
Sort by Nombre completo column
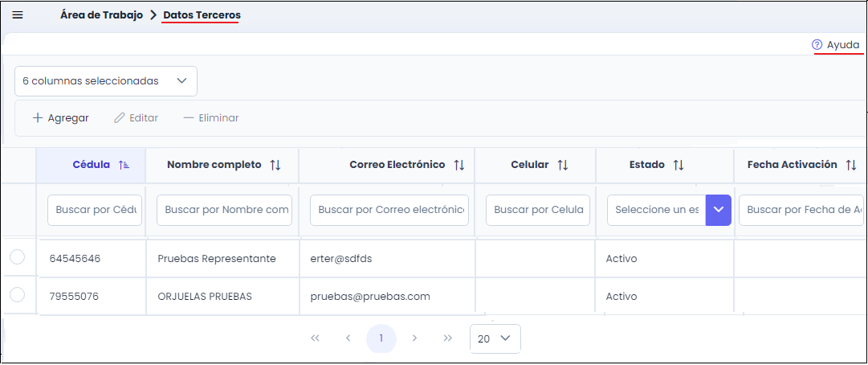275,165
